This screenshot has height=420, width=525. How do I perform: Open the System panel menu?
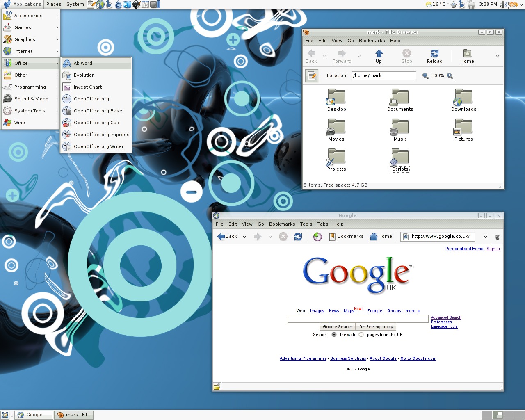[75, 4]
